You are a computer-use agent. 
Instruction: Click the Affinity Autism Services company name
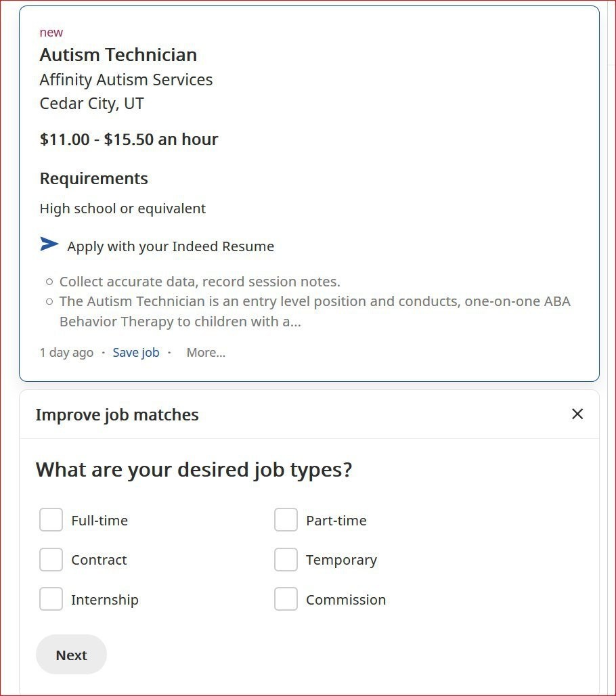point(126,80)
